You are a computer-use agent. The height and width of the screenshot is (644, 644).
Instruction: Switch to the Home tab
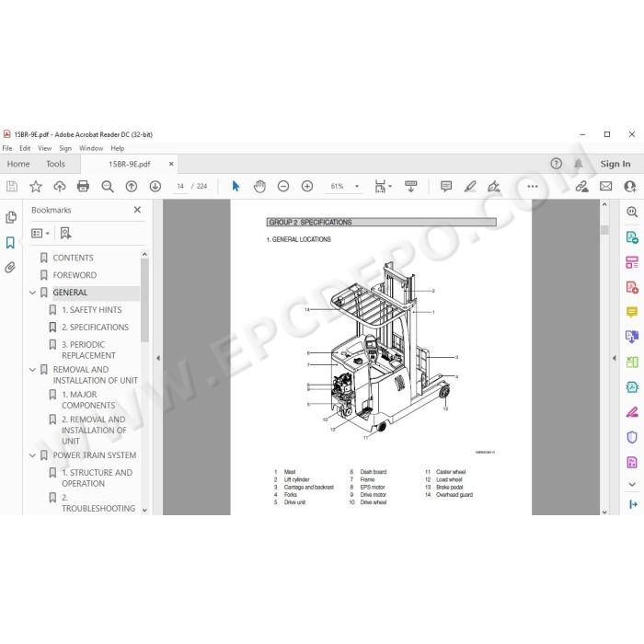(18, 164)
